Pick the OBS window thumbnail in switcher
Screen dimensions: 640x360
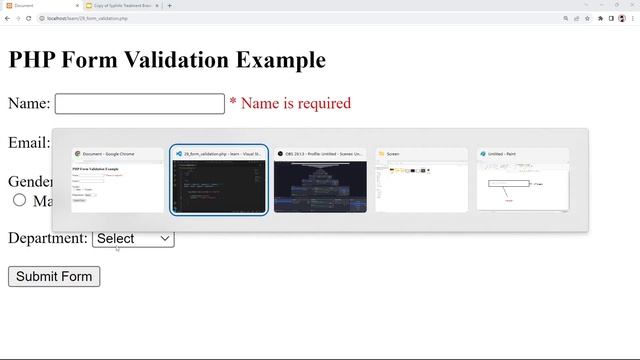click(320, 180)
